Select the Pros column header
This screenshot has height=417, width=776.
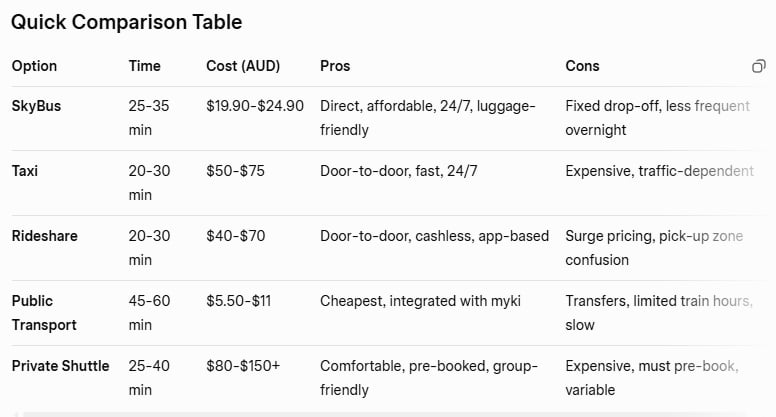[335, 66]
